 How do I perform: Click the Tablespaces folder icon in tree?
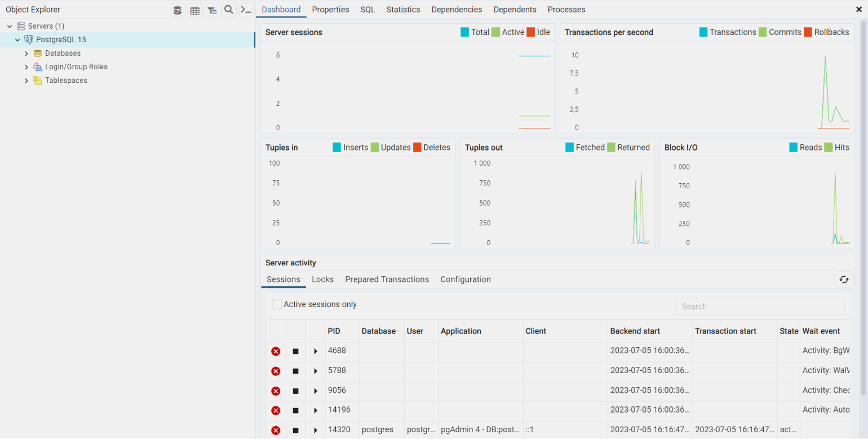pyautogui.click(x=38, y=81)
